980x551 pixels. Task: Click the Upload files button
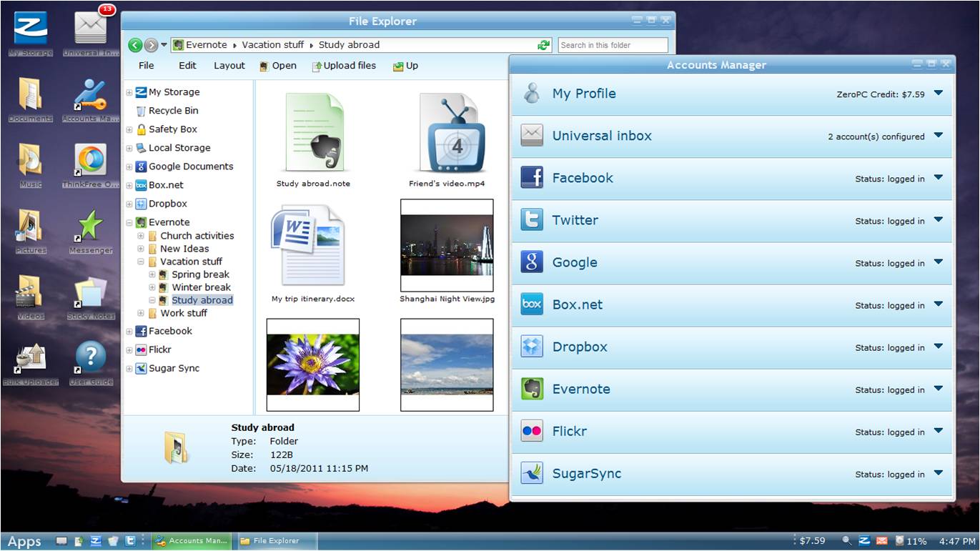point(344,66)
